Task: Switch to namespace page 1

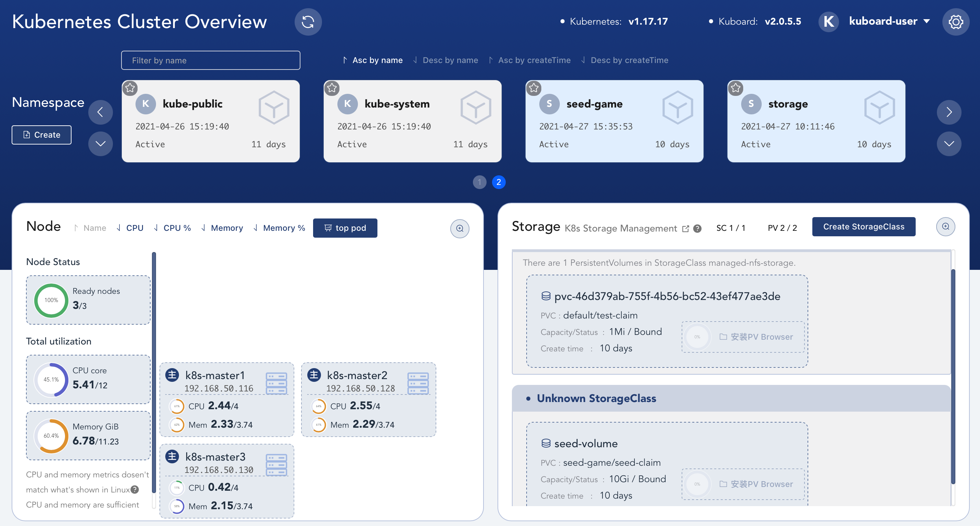Action: (x=479, y=182)
